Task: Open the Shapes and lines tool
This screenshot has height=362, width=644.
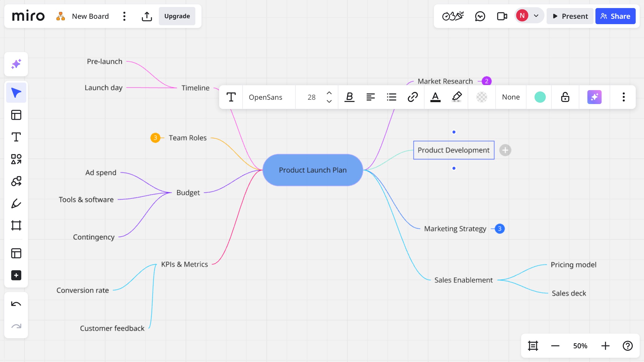Action: point(16,159)
